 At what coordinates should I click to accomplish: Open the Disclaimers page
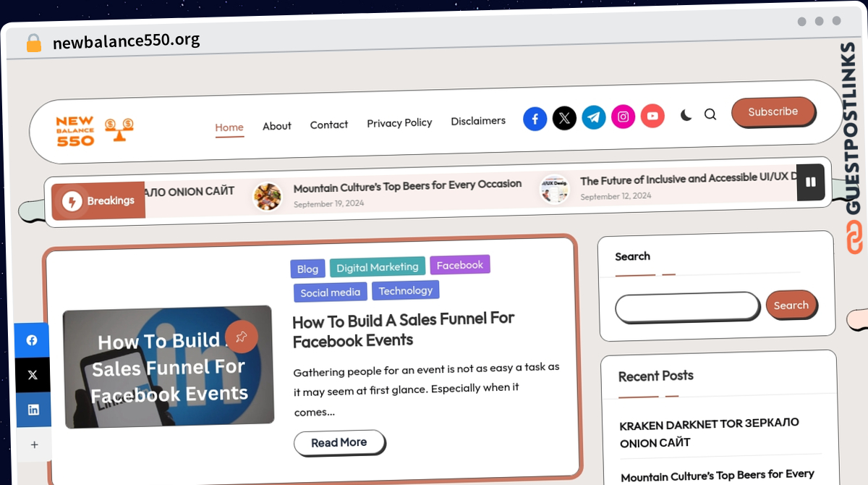point(478,121)
